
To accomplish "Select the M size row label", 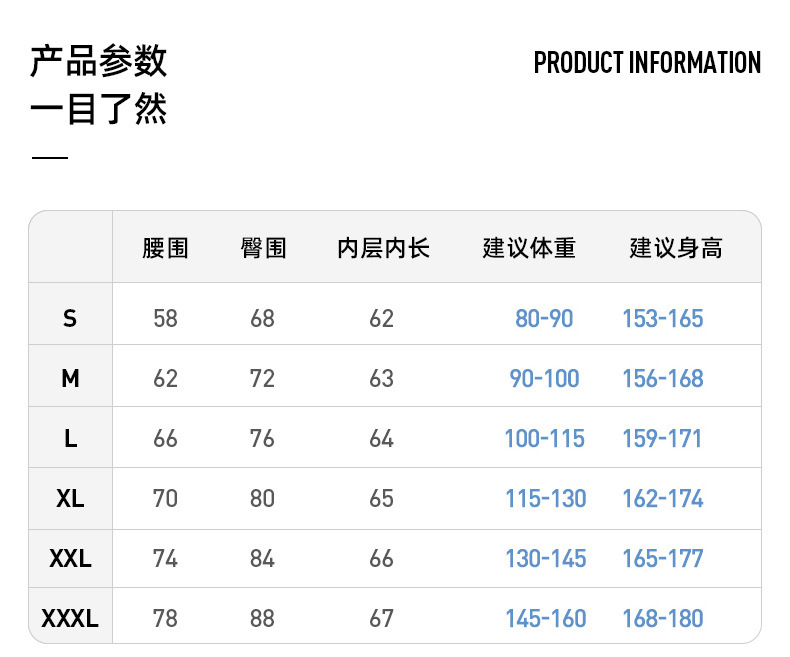I will [70, 379].
